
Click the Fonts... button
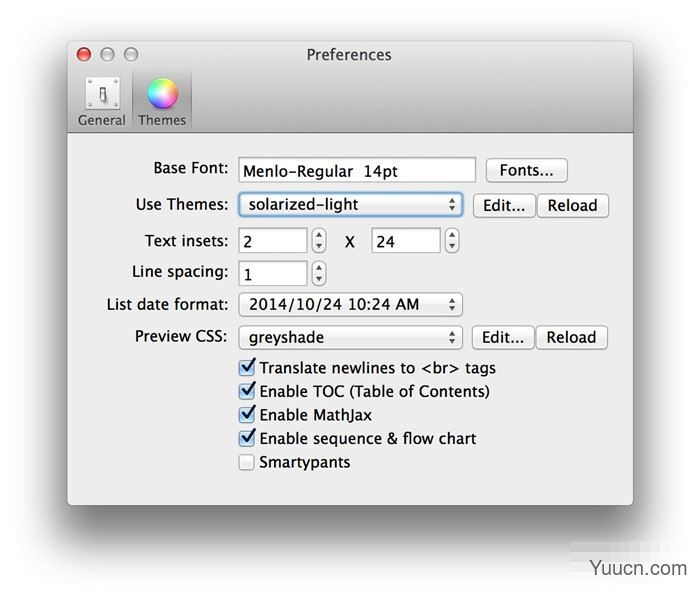pos(526,171)
